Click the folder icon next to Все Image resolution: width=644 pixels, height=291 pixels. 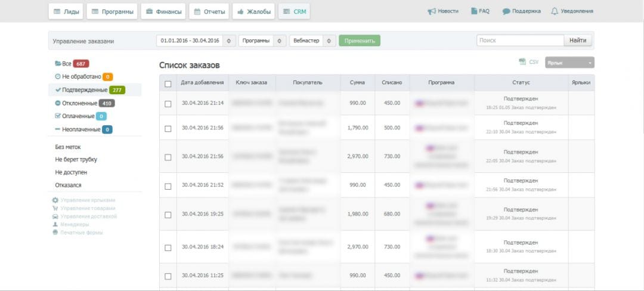[x=58, y=64]
